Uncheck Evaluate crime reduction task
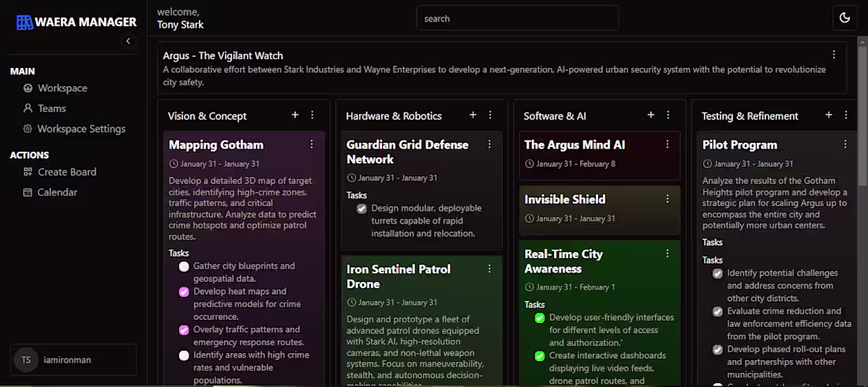Viewport: 868px width, 387px height. click(x=718, y=312)
